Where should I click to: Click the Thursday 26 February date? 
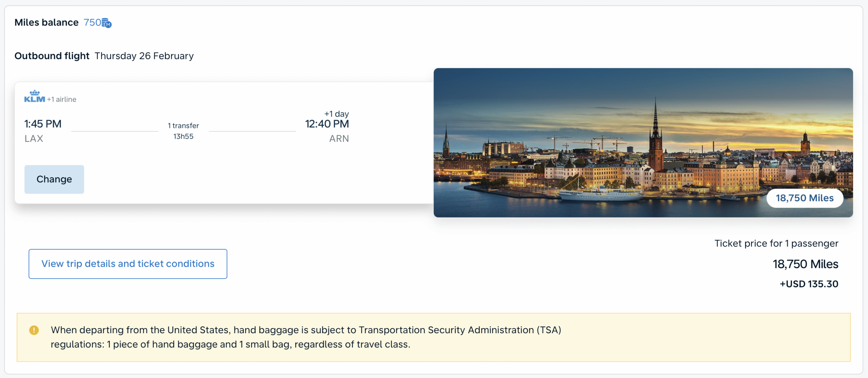pos(144,56)
